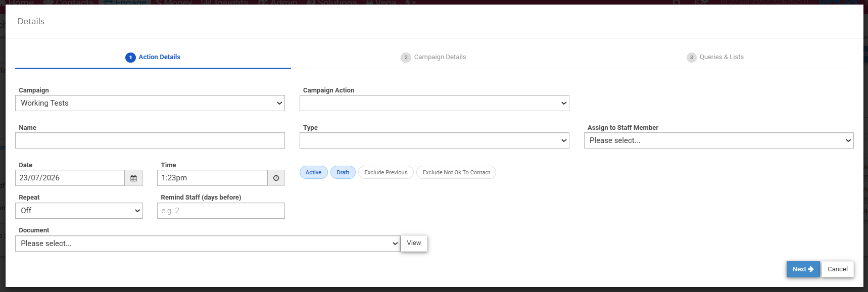Image resolution: width=868 pixels, height=292 pixels.
Task: Click the Repeat label
Action: [29, 198]
